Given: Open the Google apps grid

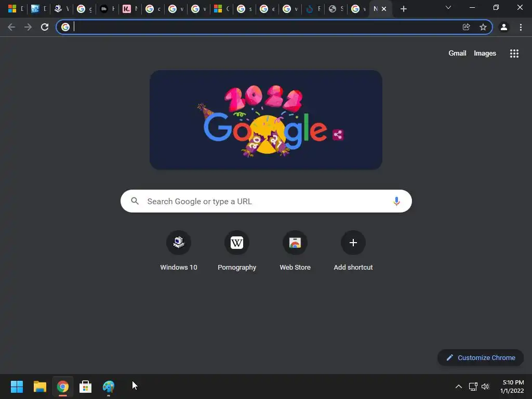Looking at the screenshot, I should (514, 54).
